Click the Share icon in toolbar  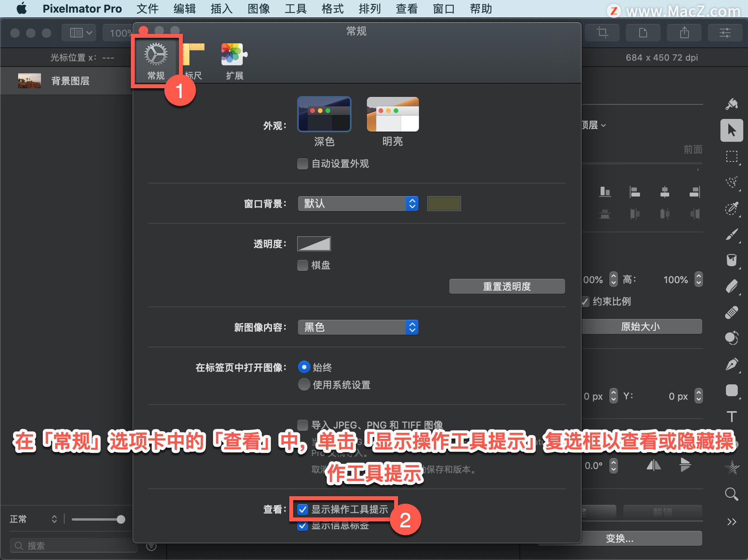684,33
